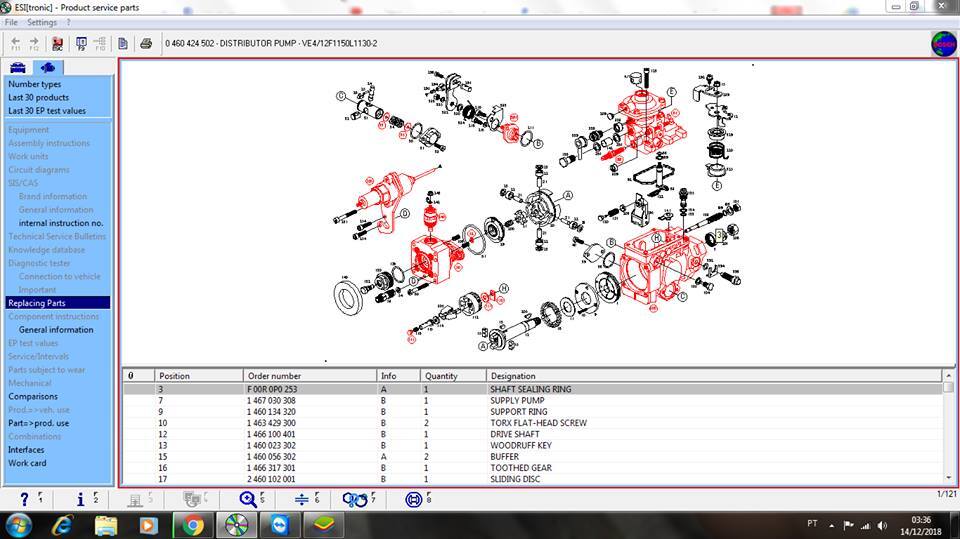Click the F7 linked rings button
Screen dimensions: 960x539
point(355,499)
